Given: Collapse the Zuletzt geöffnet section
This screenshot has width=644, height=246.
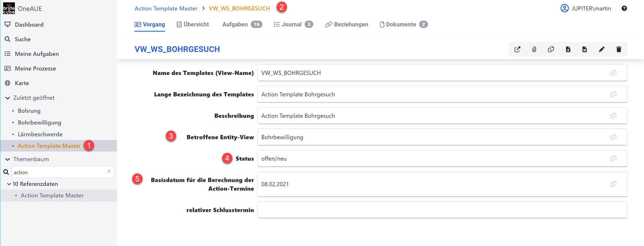Looking at the screenshot, I should (8, 98).
